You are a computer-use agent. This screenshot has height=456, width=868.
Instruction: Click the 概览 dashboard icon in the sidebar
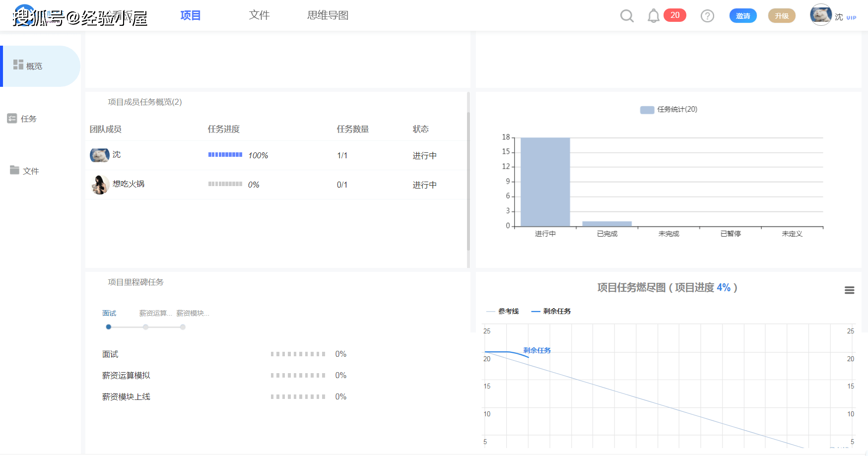click(x=18, y=65)
